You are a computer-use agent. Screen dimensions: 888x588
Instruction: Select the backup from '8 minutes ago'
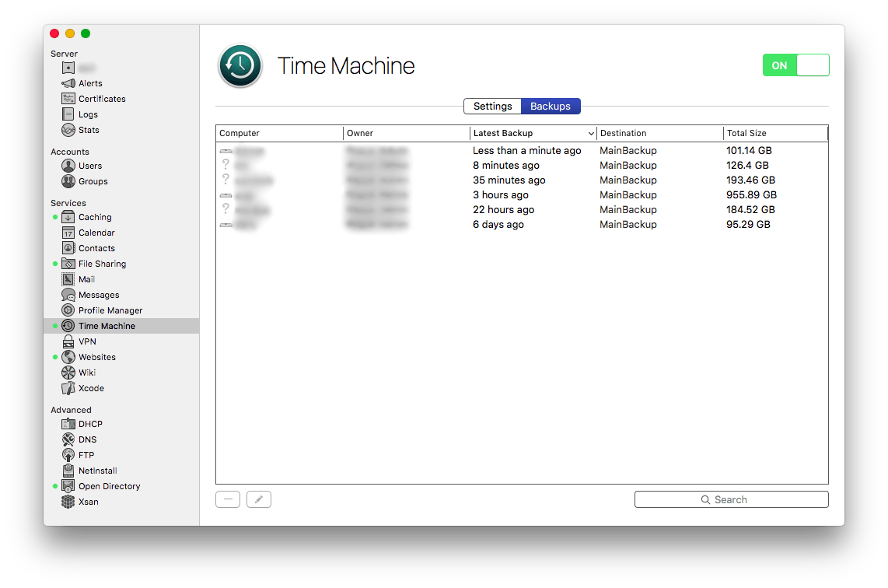point(522,166)
